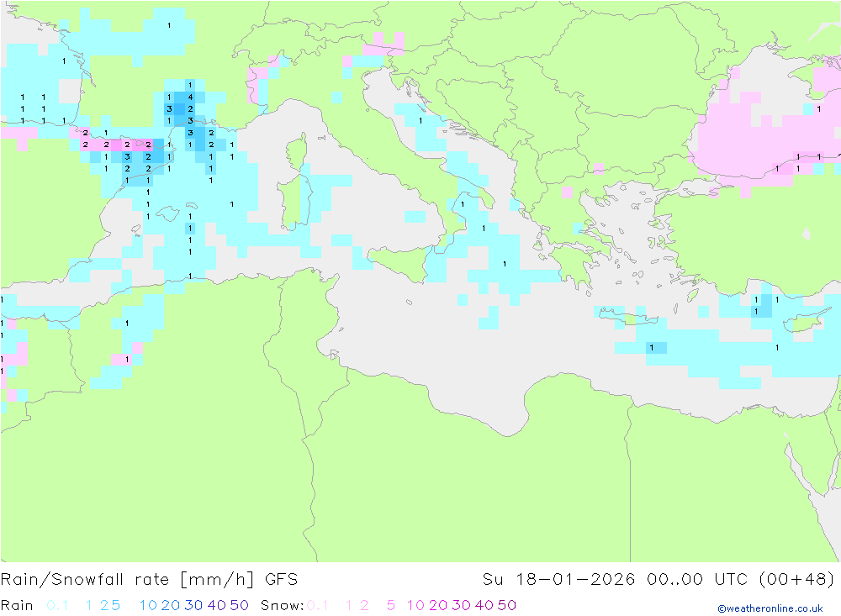Viewport: 841px width, 616px height.
Task: Pick the snow legend value 30
Action: pyautogui.click(x=461, y=605)
